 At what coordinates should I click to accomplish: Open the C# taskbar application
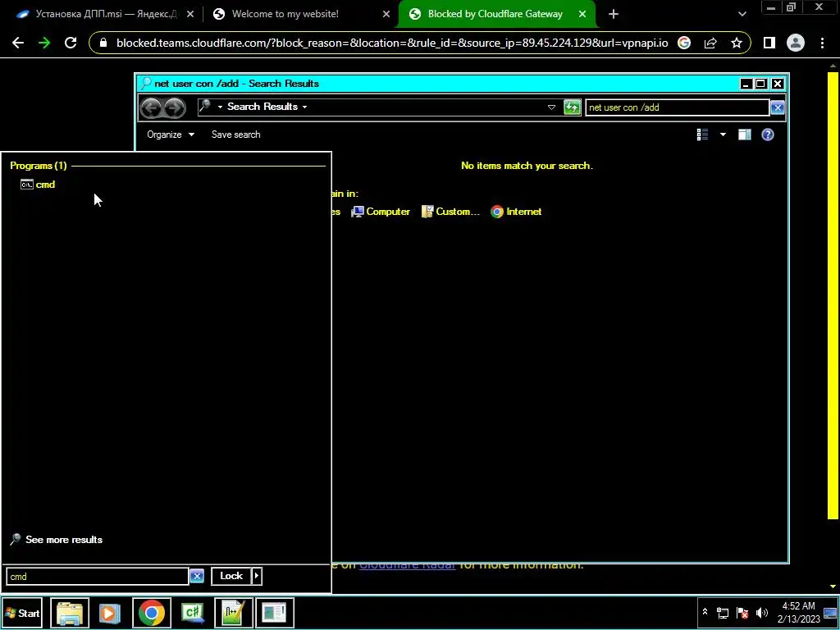[193, 613]
